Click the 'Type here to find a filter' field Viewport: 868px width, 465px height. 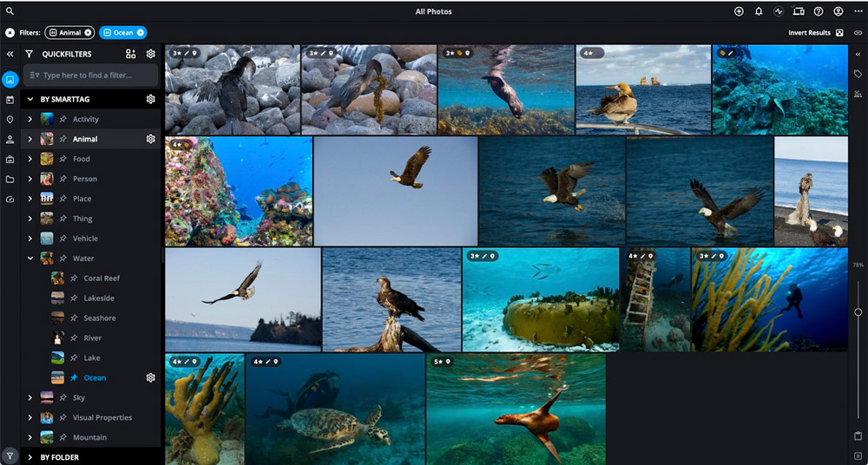pos(95,75)
